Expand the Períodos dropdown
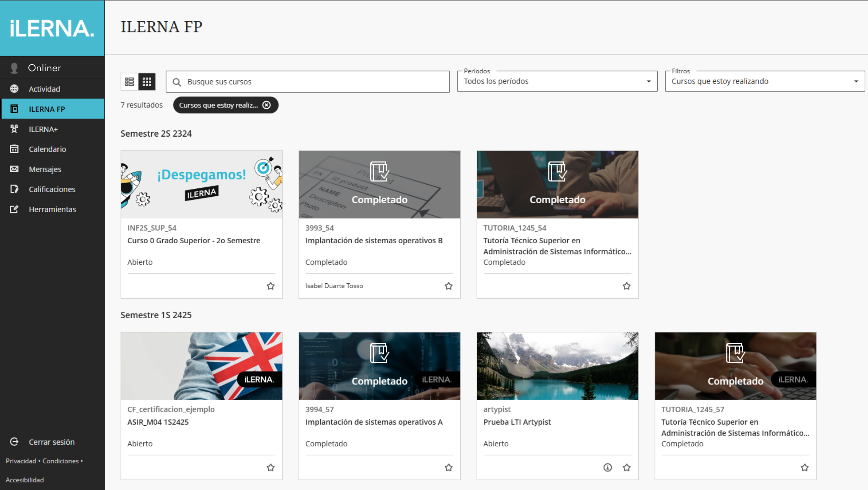This screenshot has width=868, height=490. click(557, 81)
